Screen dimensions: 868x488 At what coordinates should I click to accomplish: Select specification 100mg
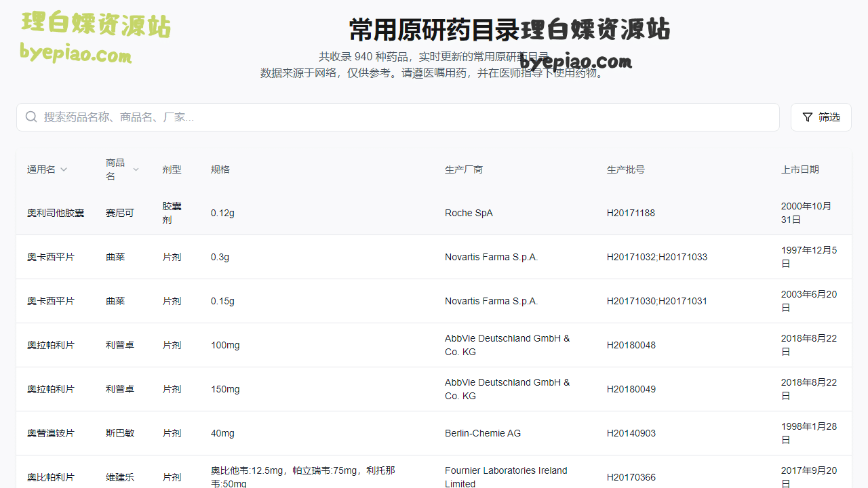tap(225, 345)
